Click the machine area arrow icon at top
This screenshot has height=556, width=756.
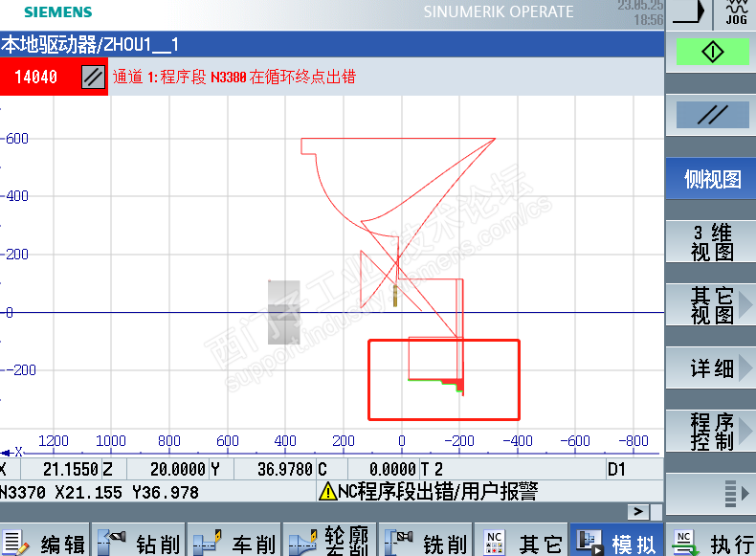(x=688, y=12)
